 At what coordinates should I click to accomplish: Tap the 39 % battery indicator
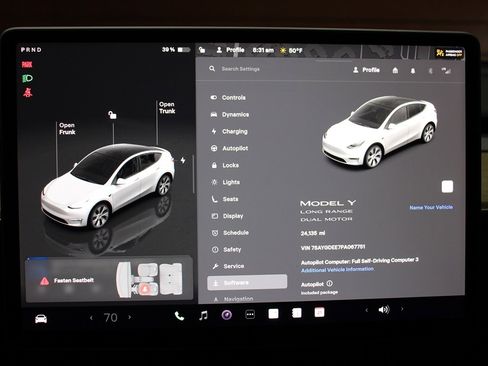(176, 50)
